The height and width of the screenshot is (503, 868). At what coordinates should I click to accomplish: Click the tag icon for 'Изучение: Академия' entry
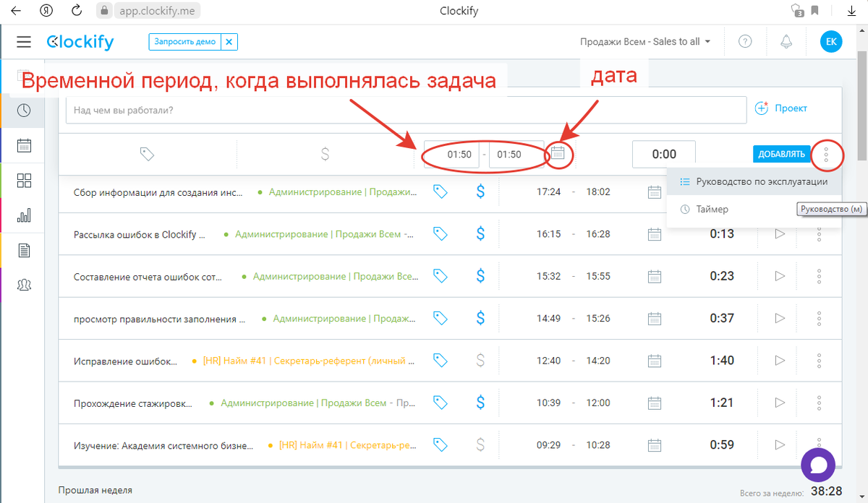pyautogui.click(x=440, y=444)
